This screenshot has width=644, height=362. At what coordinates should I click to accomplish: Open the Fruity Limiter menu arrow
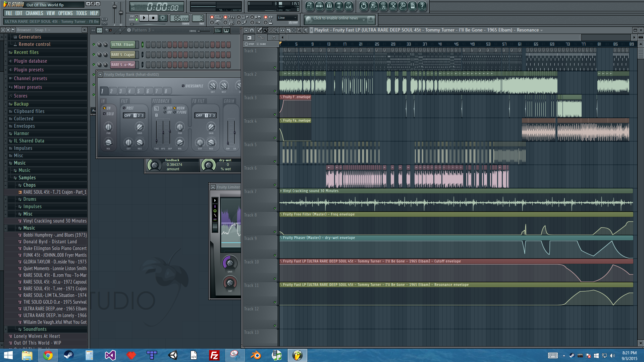pos(213,187)
